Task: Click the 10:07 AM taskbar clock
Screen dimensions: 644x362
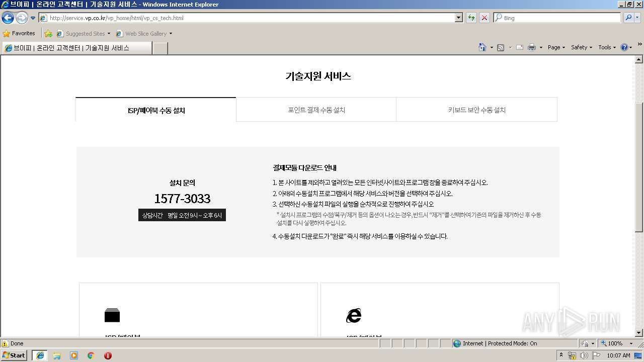Action: point(618,355)
